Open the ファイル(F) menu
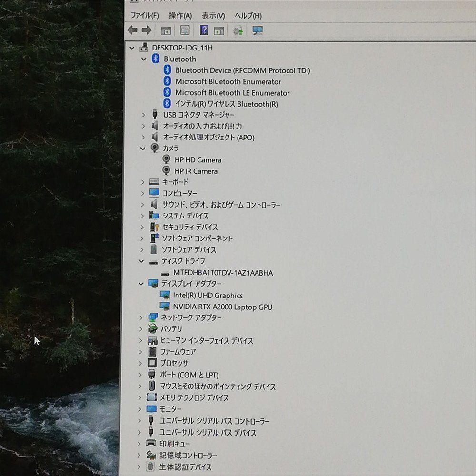Screen dimensions: 476x476 tap(145, 15)
